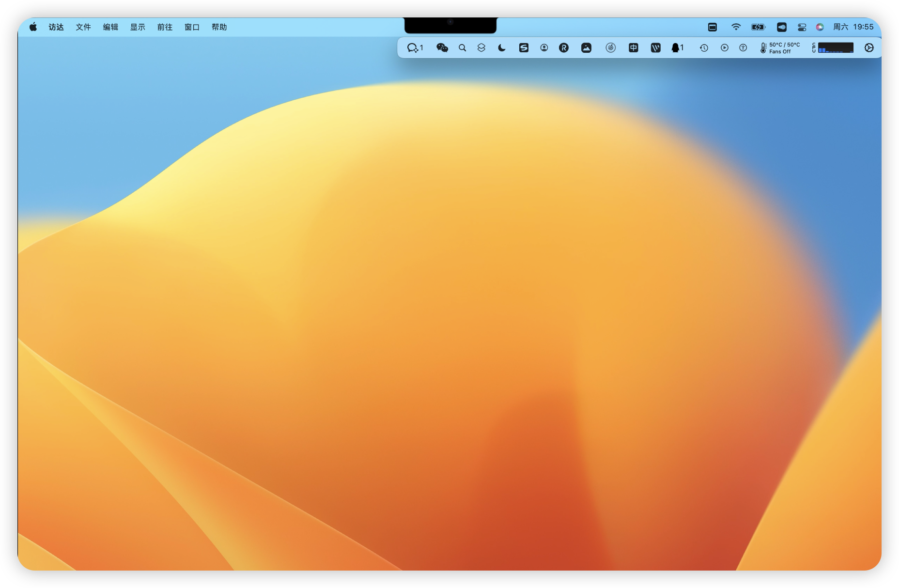Screen dimensions: 899x588
Task: Open the chat bubble icon with badge 1
Action: (415, 47)
